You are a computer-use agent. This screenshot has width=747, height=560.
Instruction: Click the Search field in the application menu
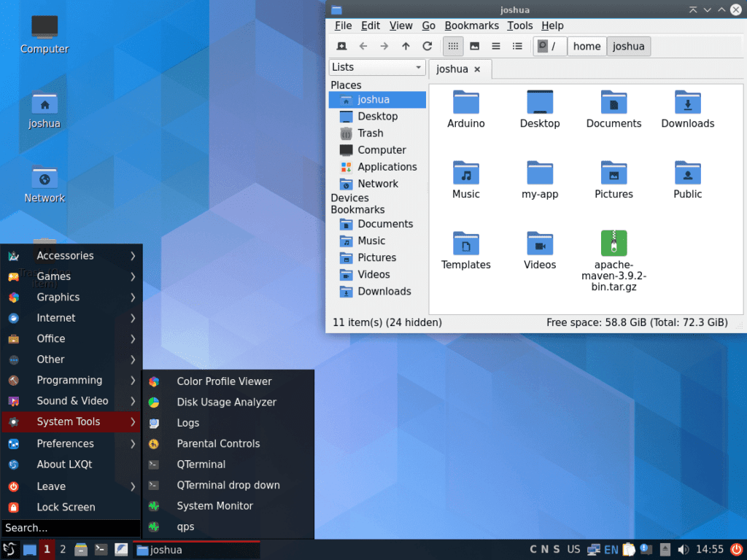tap(71, 528)
